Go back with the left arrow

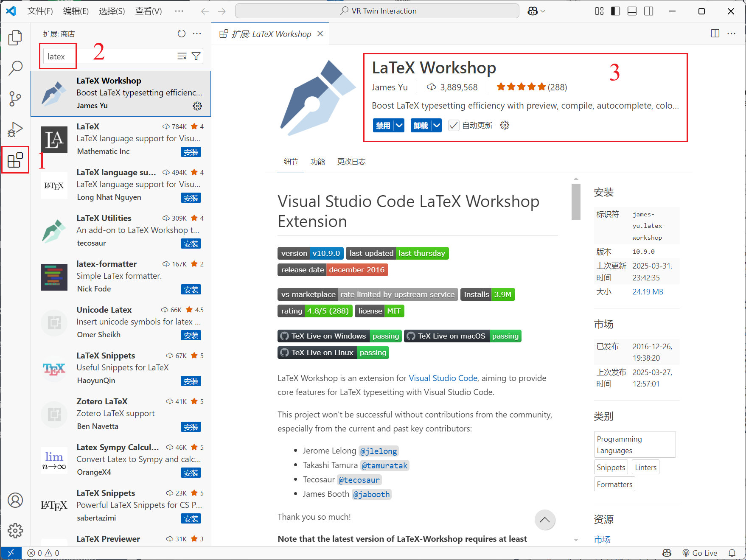click(x=205, y=11)
